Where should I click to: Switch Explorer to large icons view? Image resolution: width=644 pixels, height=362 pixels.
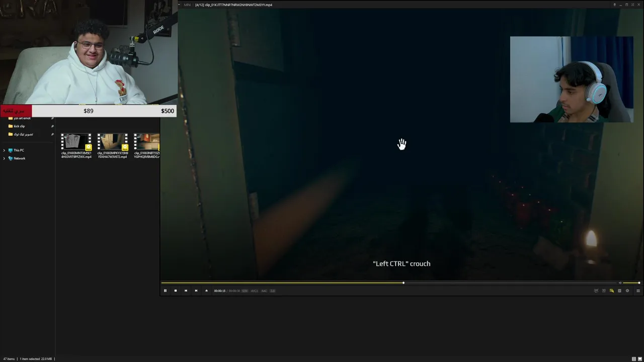(x=639, y=359)
